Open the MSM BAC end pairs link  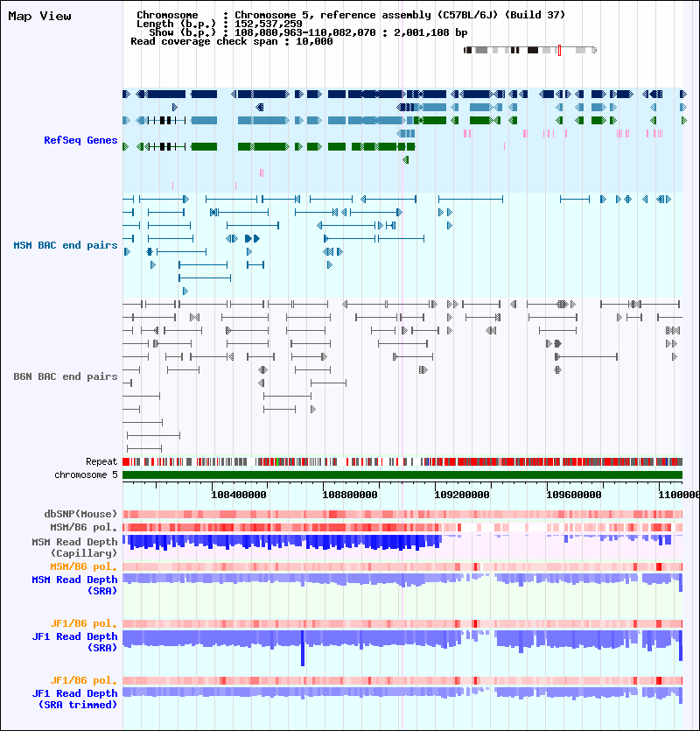(66, 245)
